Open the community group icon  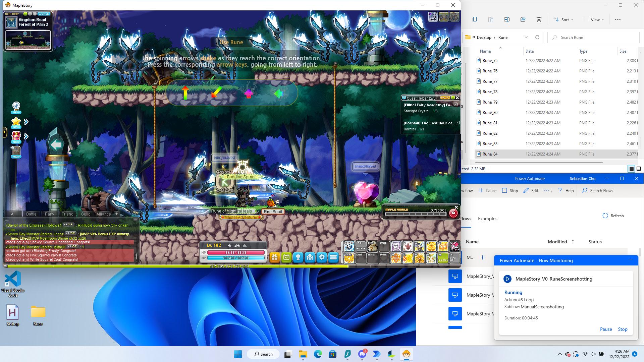click(x=310, y=257)
